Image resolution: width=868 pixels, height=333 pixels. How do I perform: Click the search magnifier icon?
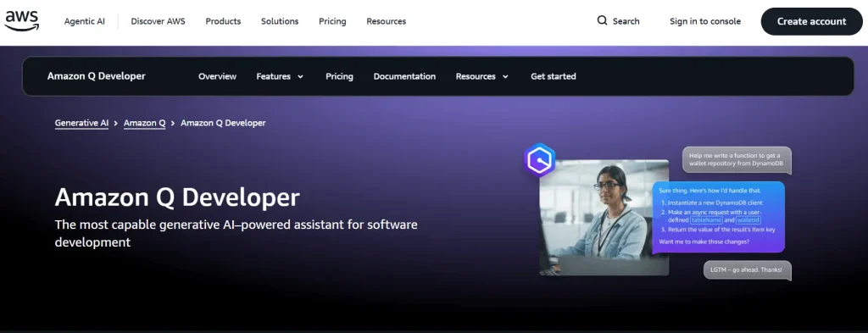coord(603,21)
